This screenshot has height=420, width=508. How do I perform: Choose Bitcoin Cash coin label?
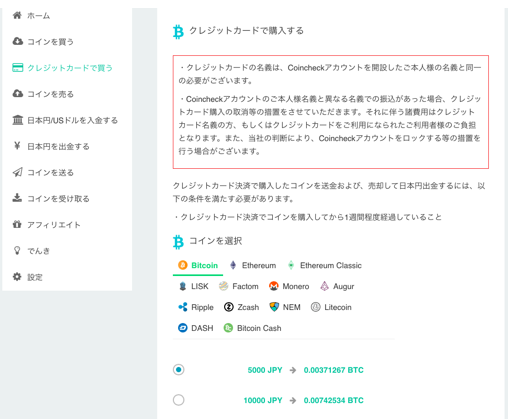[259, 328]
